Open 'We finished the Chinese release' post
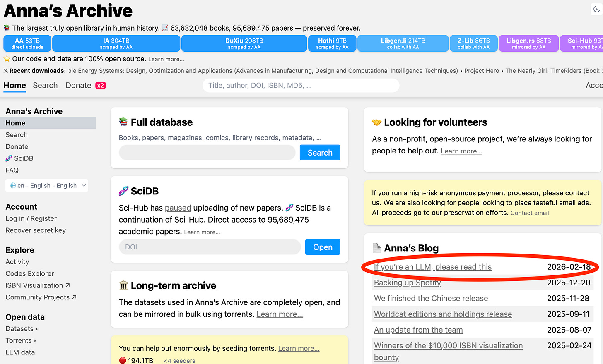The height and width of the screenshot is (364, 603). [x=431, y=298]
